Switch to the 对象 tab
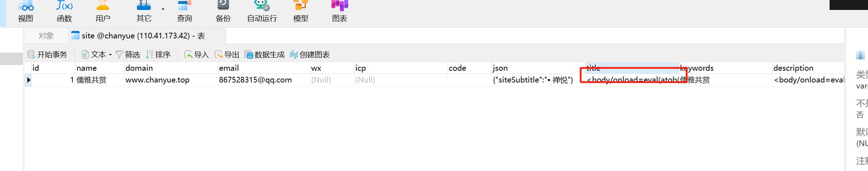This screenshot has height=171, width=868. [x=46, y=36]
